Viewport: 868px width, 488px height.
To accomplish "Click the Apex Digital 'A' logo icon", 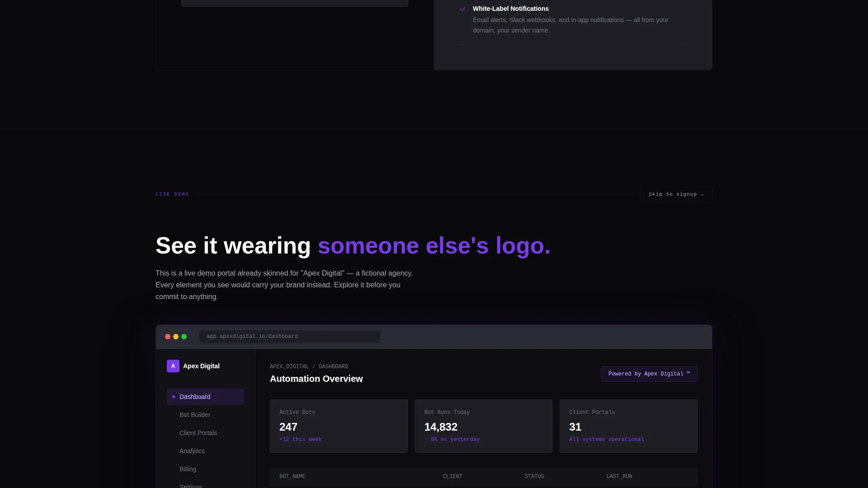I will [173, 366].
